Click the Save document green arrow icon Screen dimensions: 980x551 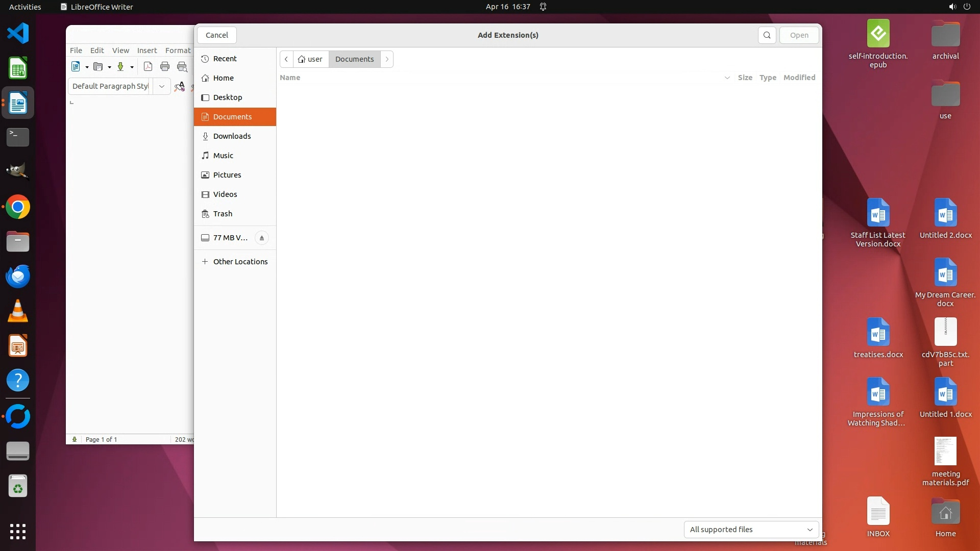121,66
